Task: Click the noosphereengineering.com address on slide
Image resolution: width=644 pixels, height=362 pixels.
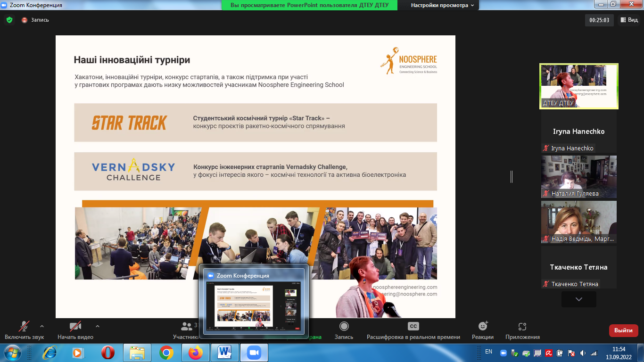Action: click(x=405, y=287)
